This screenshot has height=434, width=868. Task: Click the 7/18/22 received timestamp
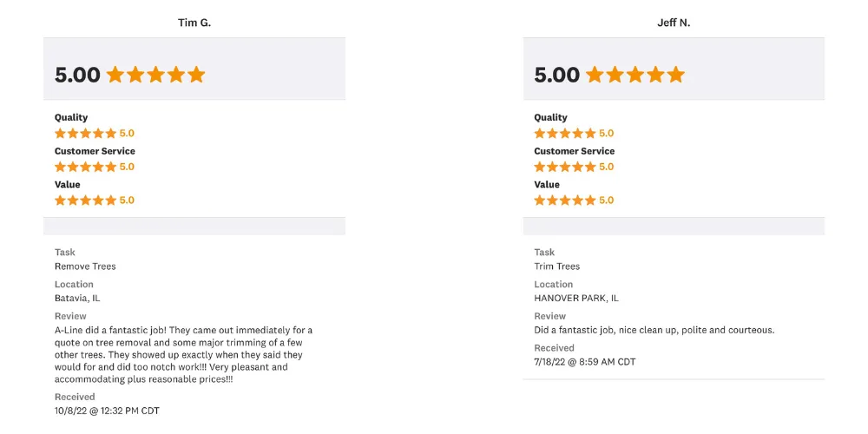pos(584,362)
